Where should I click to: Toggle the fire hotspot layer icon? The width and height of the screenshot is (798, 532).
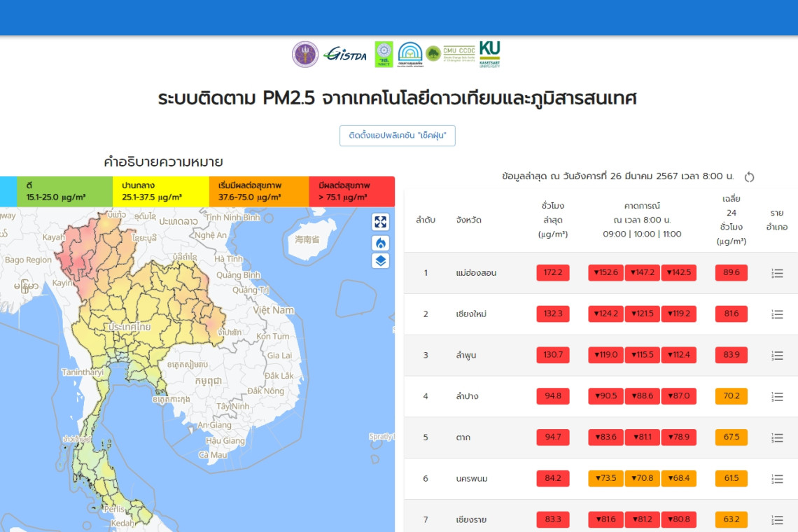(x=380, y=242)
